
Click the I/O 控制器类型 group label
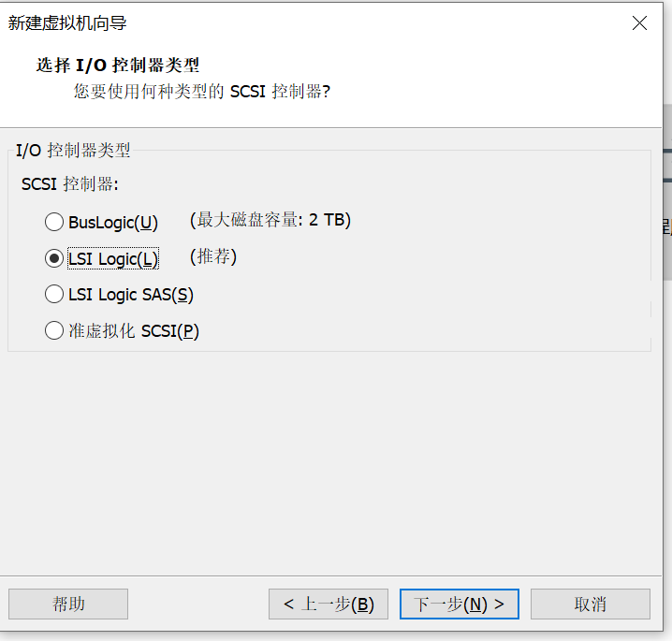tap(74, 150)
